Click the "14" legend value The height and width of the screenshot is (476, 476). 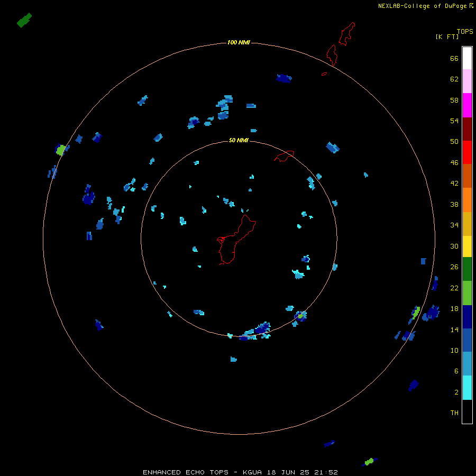(454, 329)
